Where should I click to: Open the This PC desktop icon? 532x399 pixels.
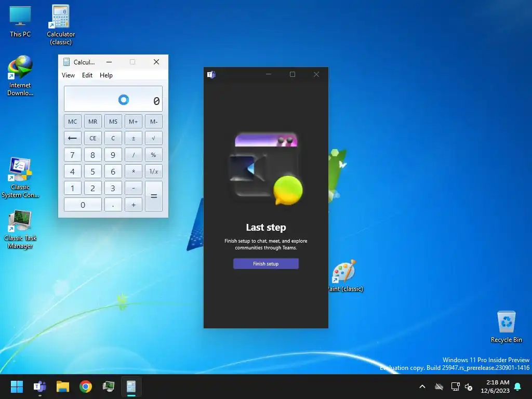(20, 21)
